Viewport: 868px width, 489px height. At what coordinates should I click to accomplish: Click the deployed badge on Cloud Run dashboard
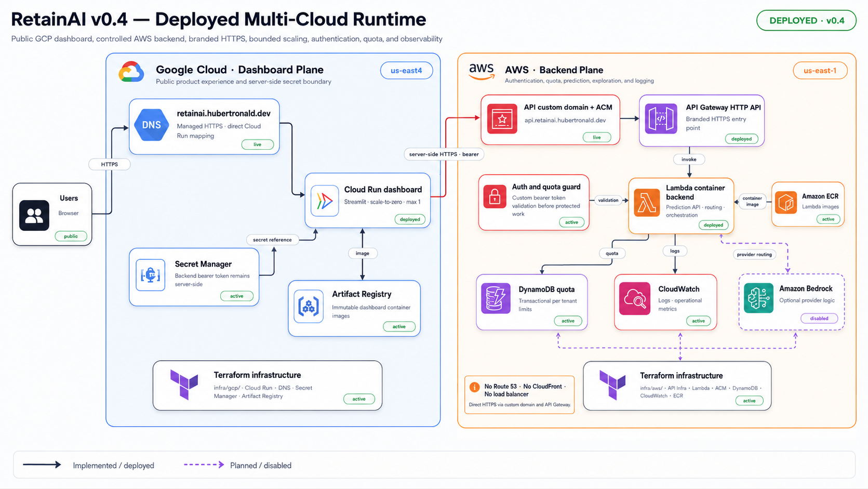[410, 219]
